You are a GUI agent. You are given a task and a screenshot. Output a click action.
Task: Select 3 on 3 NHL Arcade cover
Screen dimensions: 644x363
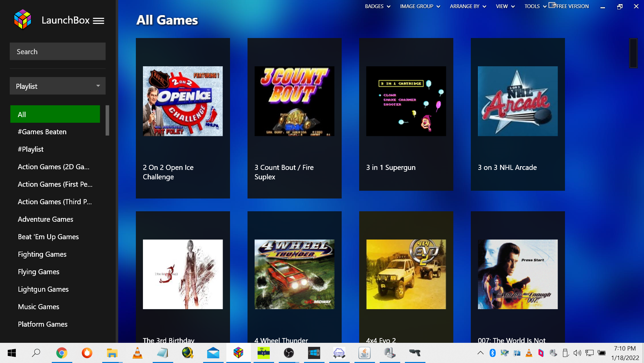pos(518,101)
